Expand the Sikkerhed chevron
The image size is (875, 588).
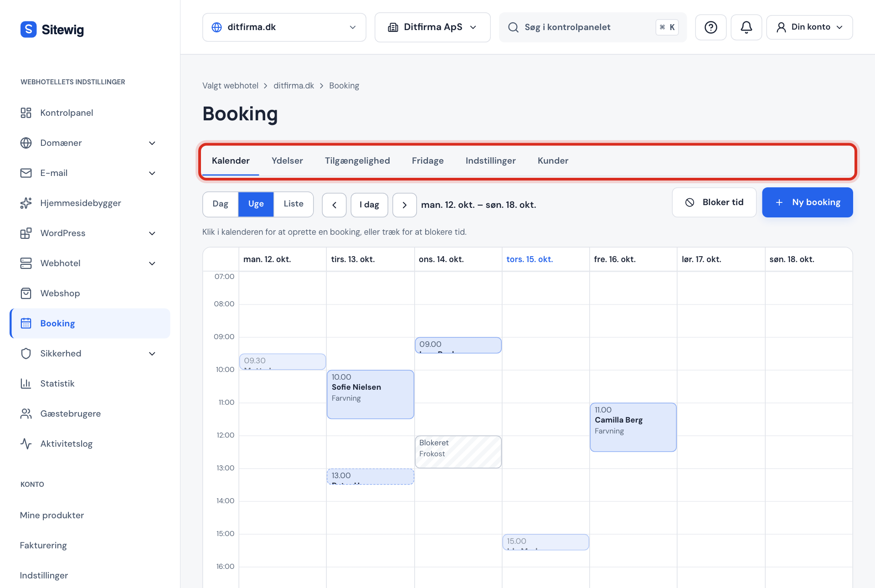tap(152, 354)
